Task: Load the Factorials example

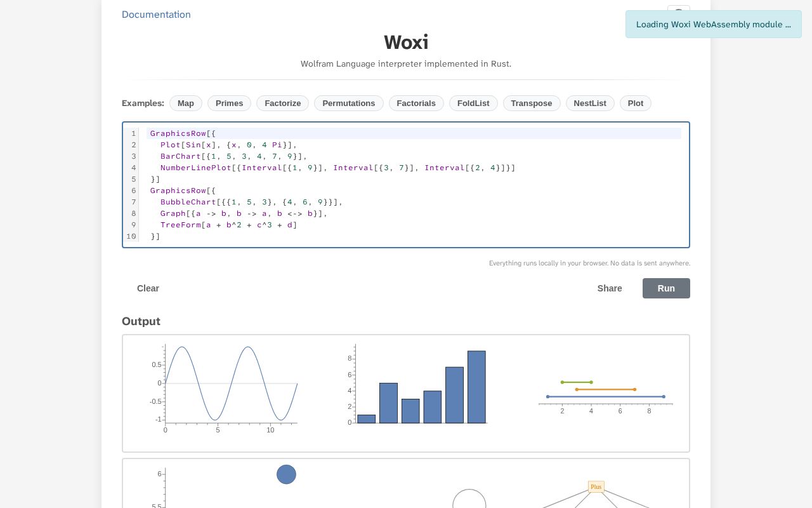Action: (416, 104)
